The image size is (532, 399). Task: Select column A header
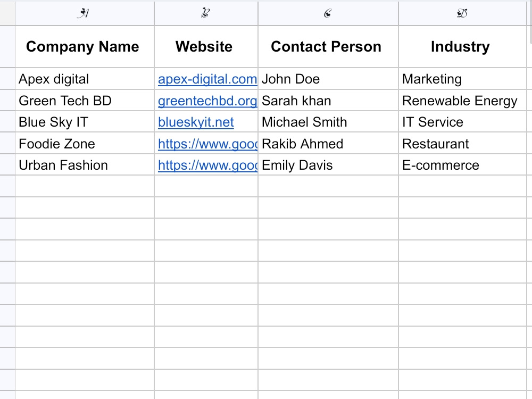[x=85, y=13]
